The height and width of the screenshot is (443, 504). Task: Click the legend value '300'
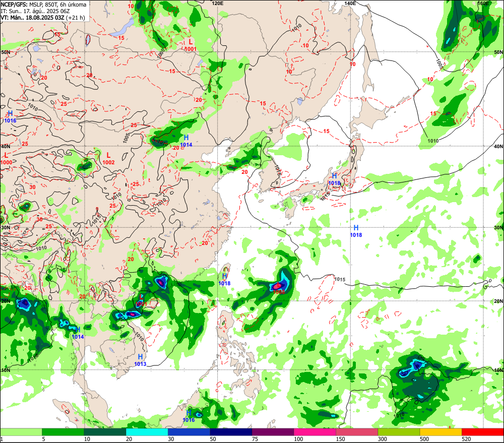[x=382, y=439]
